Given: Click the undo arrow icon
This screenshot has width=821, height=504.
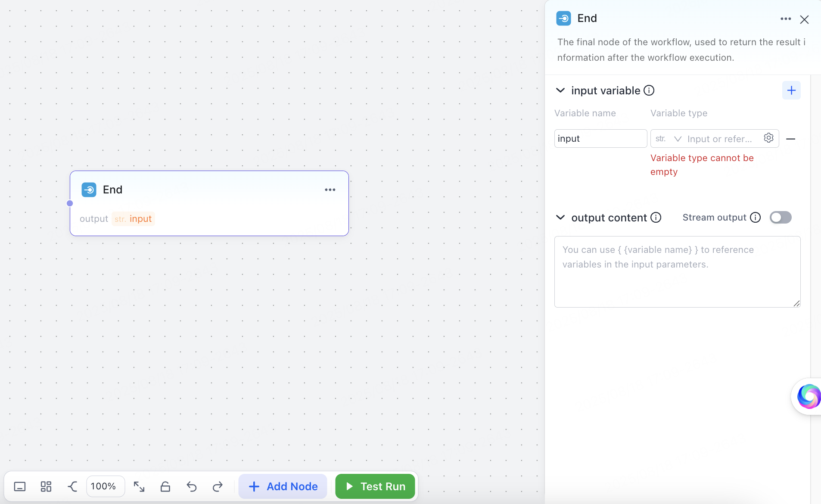Looking at the screenshot, I should pos(192,486).
